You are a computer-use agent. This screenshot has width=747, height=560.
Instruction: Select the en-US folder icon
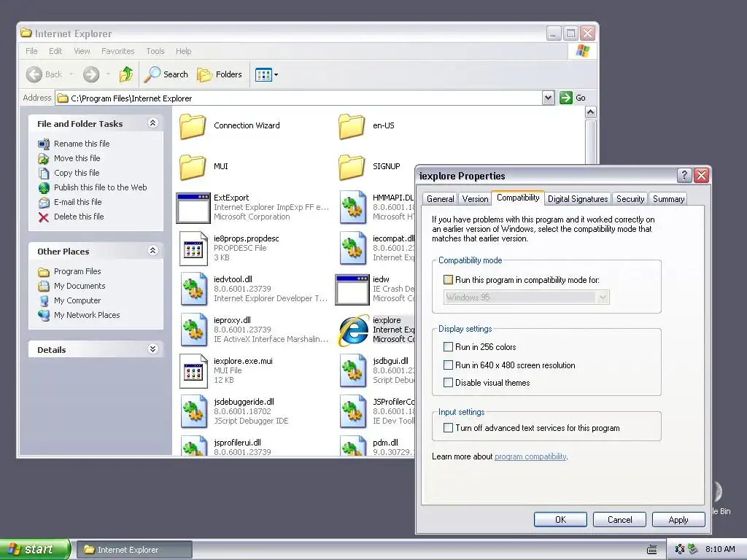pos(352,126)
